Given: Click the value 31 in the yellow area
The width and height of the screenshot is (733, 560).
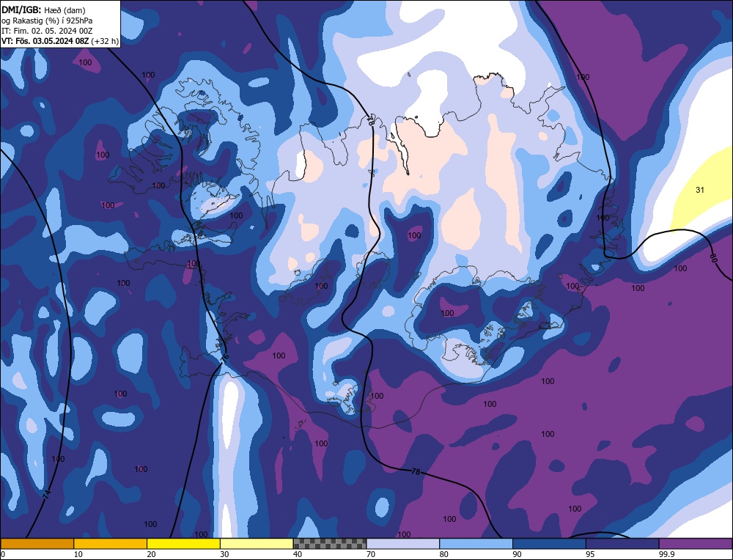Looking at the screenshot, I should [700, 190].
